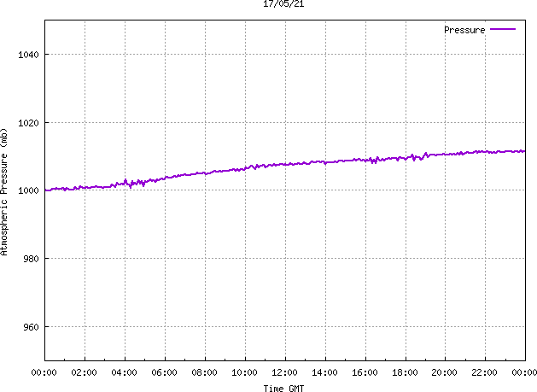Click the 10:00 x-axis label

[x=244, y=372]
